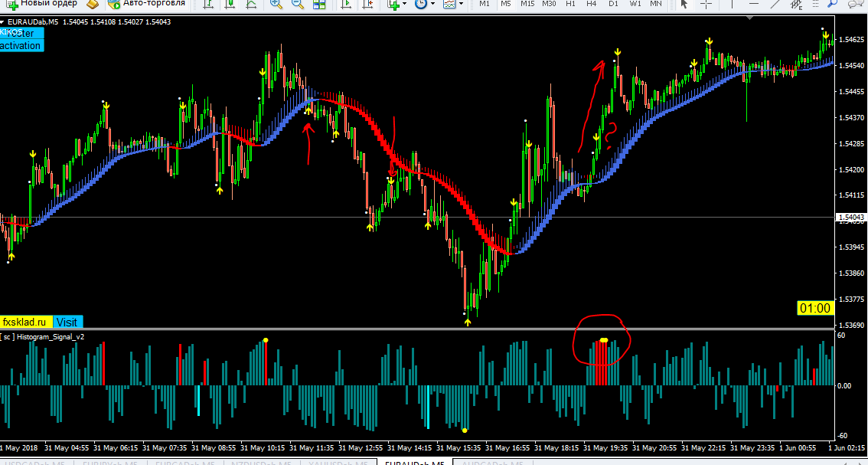
Task: Expand the indicators list dropdown arrow
Action: 405,4
